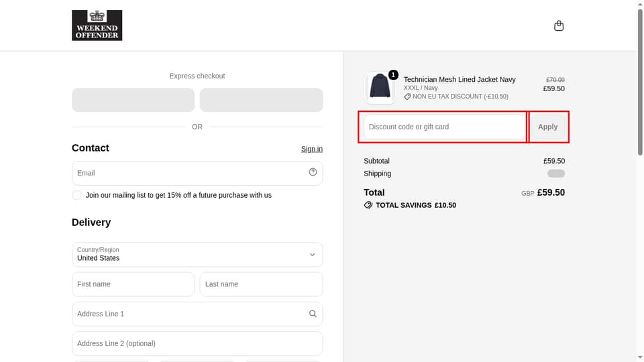
Task: Click Technician Mesh Lined Jacket Navy text
Action: (459, 80)
